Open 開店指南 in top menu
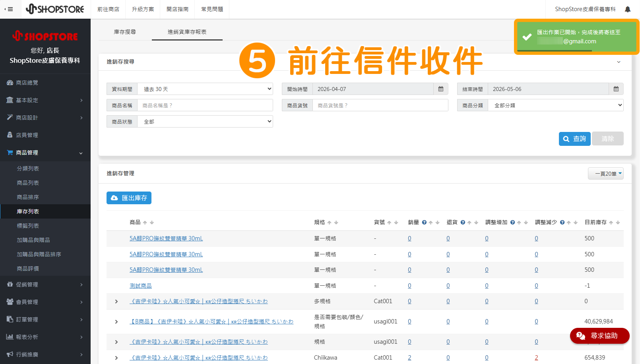Viewport: 640px width, 364px height. [x=177, y=9]
